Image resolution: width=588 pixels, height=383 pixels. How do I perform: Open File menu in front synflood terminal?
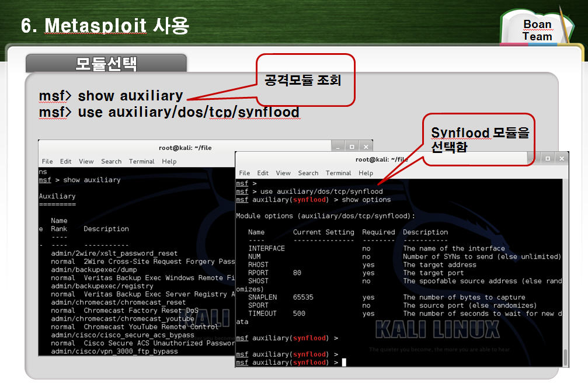pyautogui.click(x=245, y=173)
